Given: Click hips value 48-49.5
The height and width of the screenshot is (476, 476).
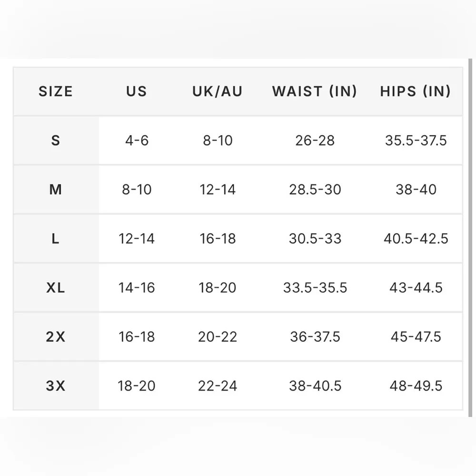Looking at the screenshot, I should point(416,386).
